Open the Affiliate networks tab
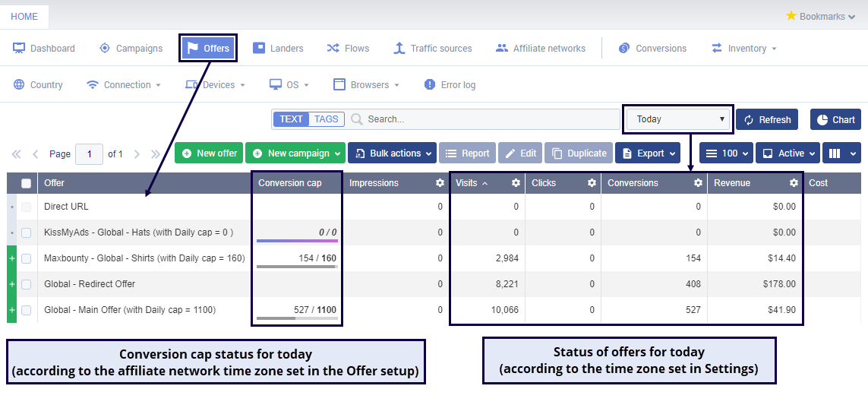The image size is (868, 408). (x=540, y=49)
